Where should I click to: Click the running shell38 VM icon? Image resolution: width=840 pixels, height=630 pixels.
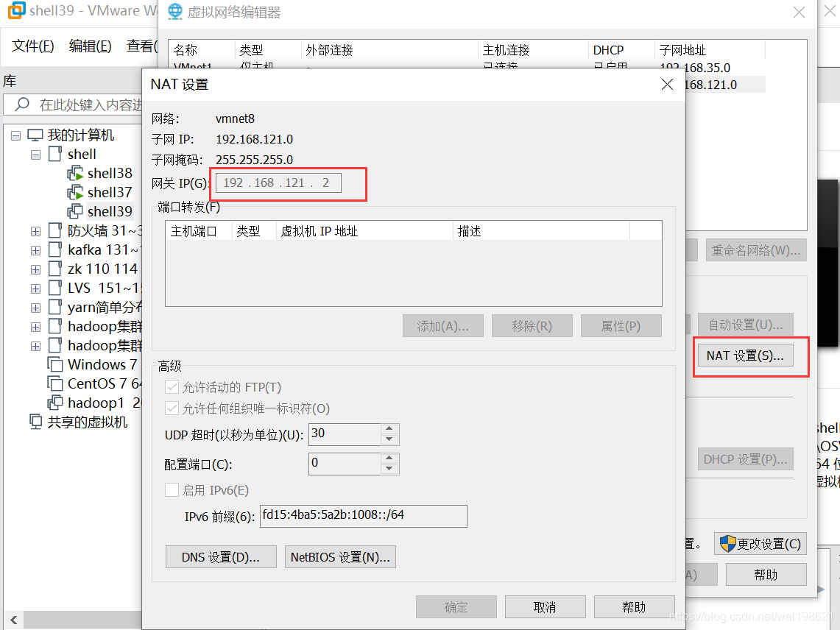75,173
